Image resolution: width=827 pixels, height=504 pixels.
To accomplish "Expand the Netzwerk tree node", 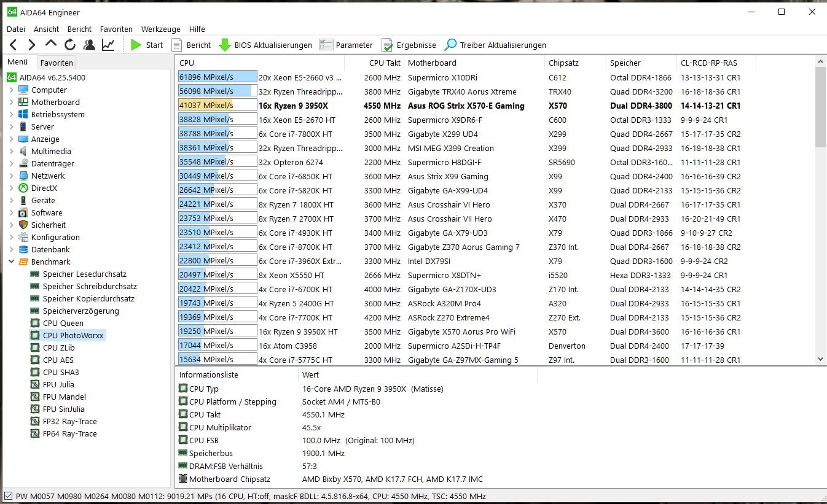I will (11, 176).
